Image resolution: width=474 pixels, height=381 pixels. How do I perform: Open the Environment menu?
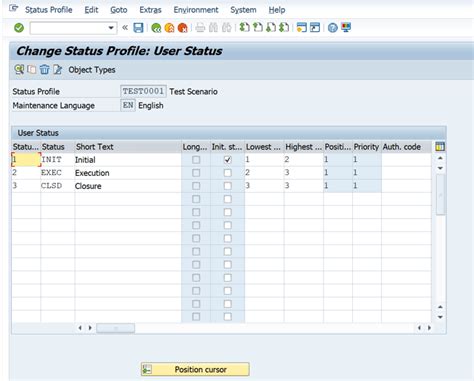tap(196, 10)
